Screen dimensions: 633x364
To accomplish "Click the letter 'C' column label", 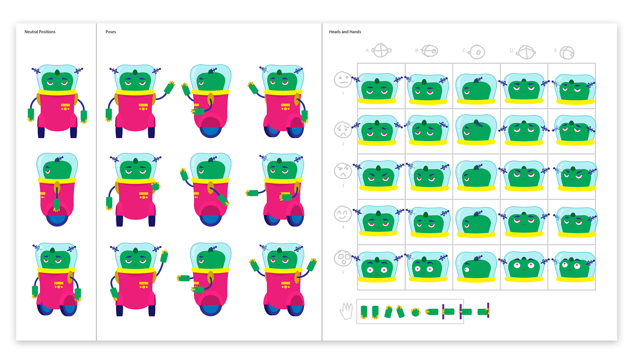I will (464, 50).
